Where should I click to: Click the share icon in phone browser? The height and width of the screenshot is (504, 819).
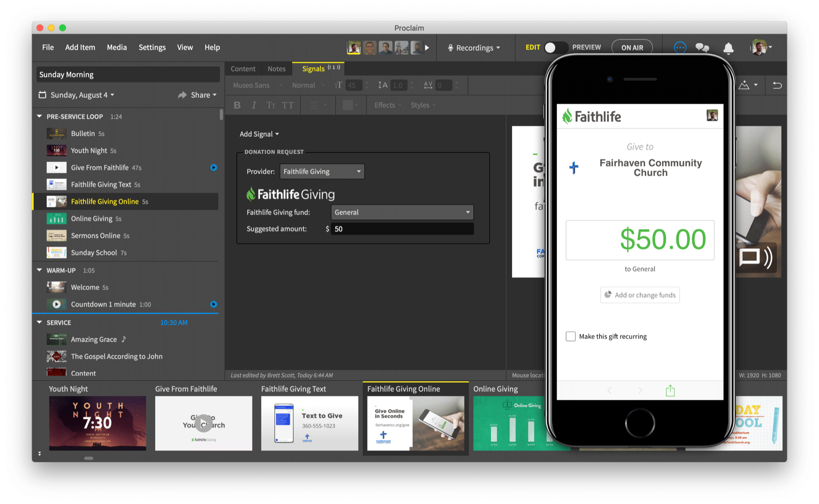[670, 390]
